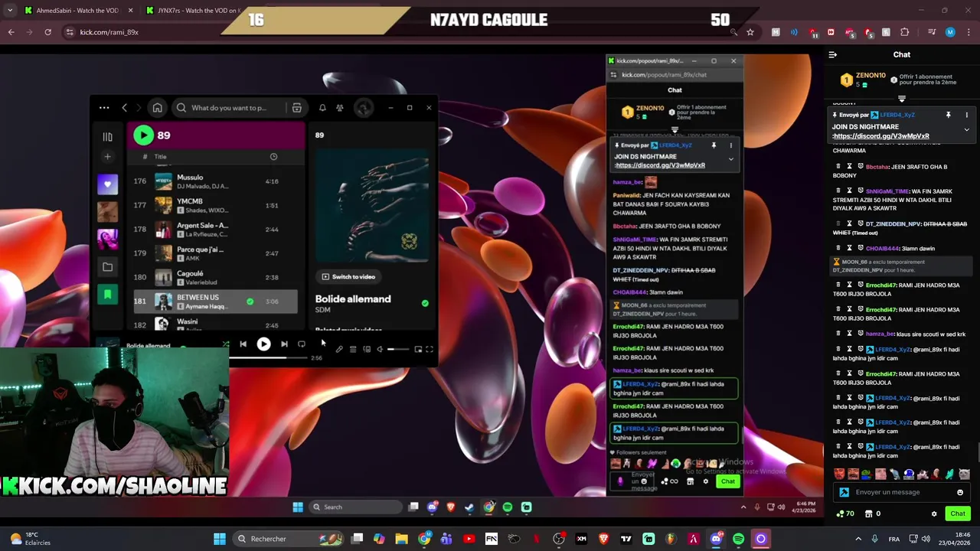Open Liked Songs heart playlist in sidebar
Viewport: 980px width, 551px height.
pos(107,184)
